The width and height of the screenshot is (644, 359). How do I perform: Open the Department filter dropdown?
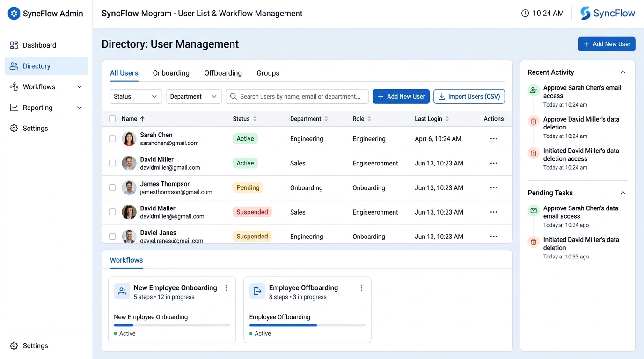(x=194, y=96)
